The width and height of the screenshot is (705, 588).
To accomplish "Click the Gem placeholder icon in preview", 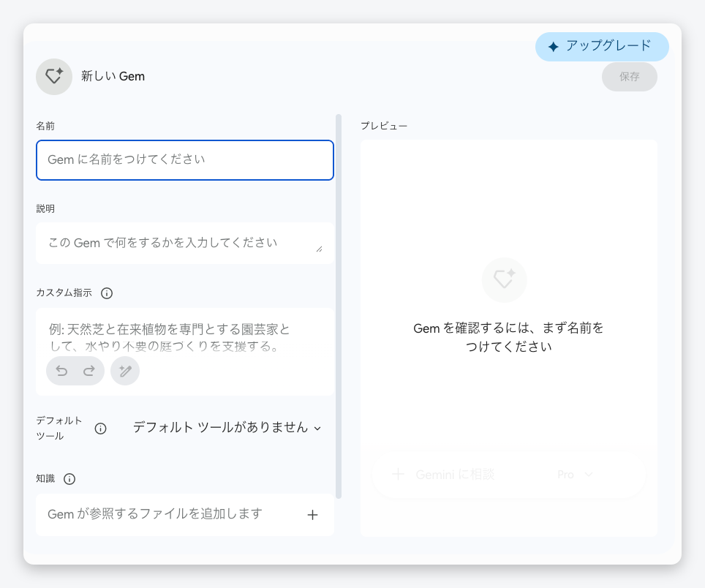I will click(504, 279).
